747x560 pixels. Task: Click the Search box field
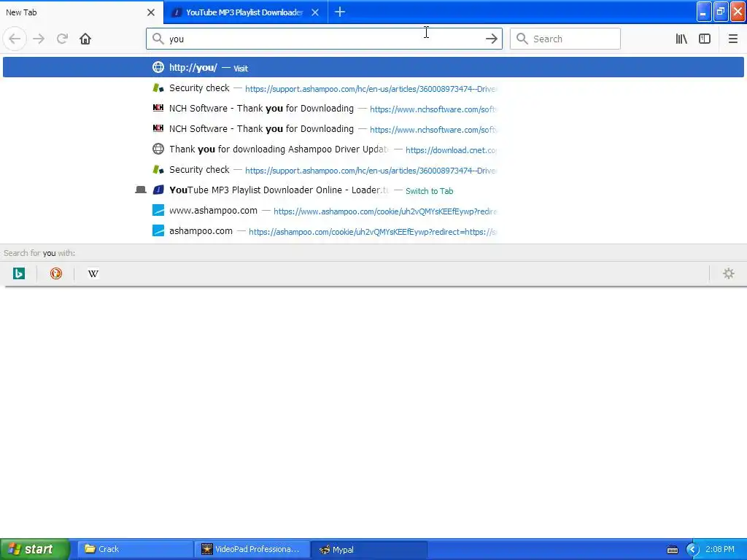(x=565, y=39)
